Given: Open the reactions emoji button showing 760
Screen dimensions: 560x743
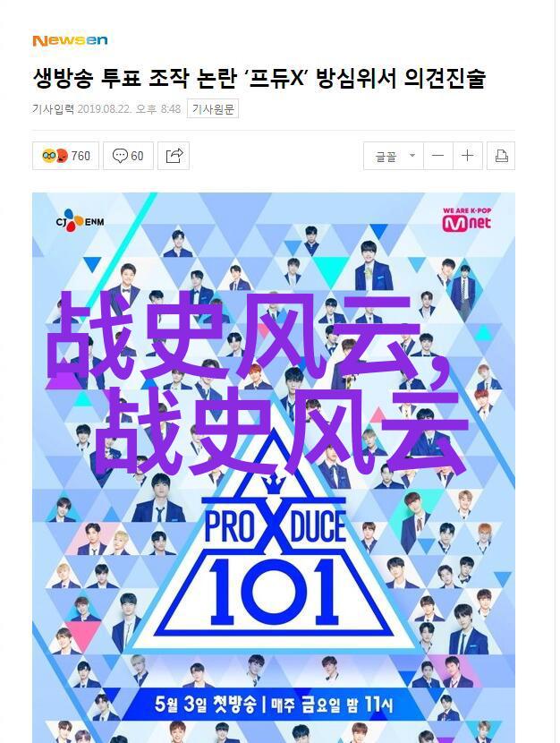Looking at the screenshot, I should [x=66, y=156].
